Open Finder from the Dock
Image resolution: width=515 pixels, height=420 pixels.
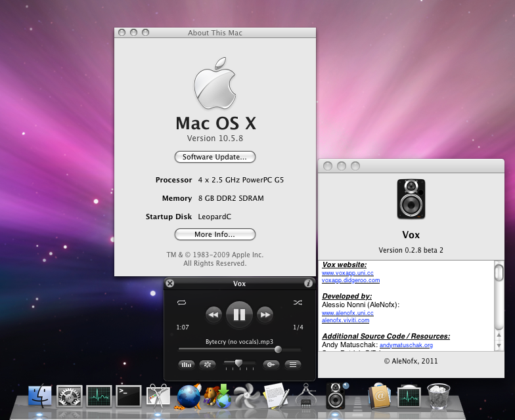pyautogui.click(x=40, y=396)
